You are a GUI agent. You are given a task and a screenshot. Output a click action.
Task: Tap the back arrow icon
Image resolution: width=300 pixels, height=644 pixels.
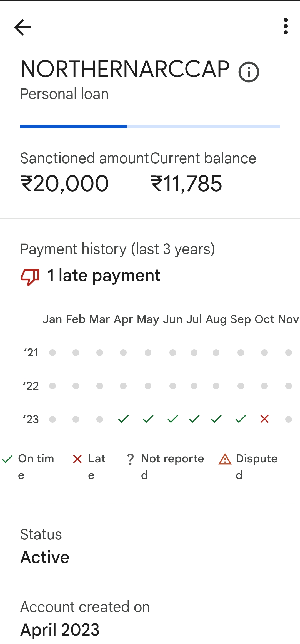23,27
